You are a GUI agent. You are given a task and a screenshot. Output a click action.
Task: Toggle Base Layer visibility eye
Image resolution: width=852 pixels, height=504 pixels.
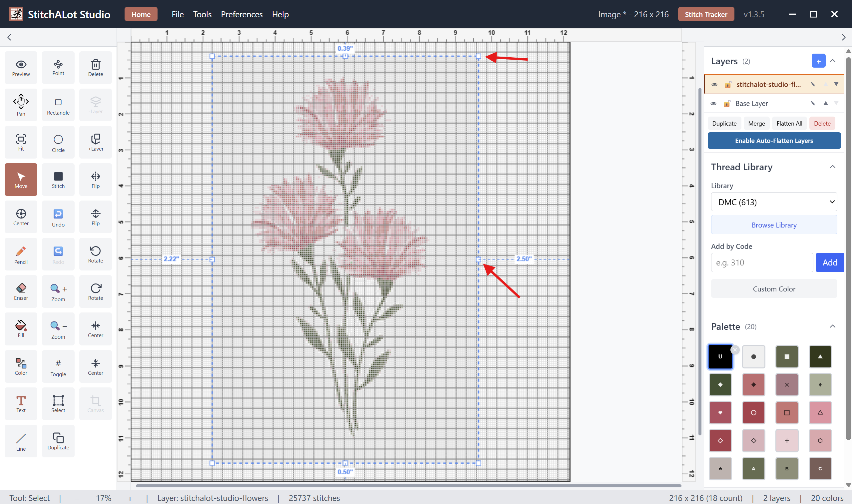point(713,104)
